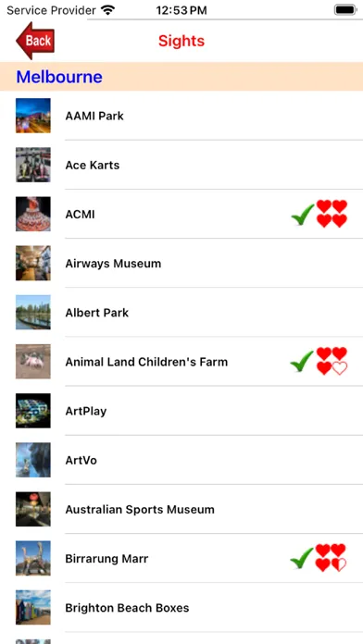Toggle visited checkmark for Animal Land Children's Farm
This screenshot has height=644, width=363.
(302, 362)
